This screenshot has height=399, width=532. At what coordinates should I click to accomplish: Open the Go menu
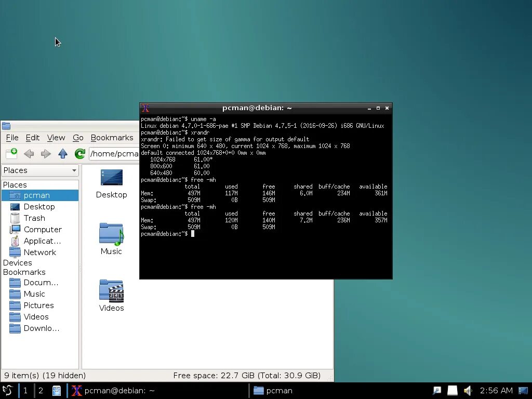click(78, 138)
